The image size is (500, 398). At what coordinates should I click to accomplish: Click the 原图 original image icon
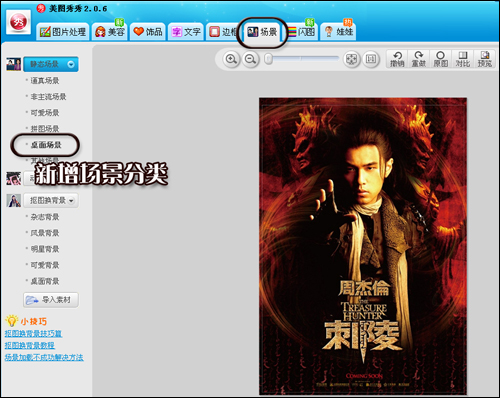440,59
